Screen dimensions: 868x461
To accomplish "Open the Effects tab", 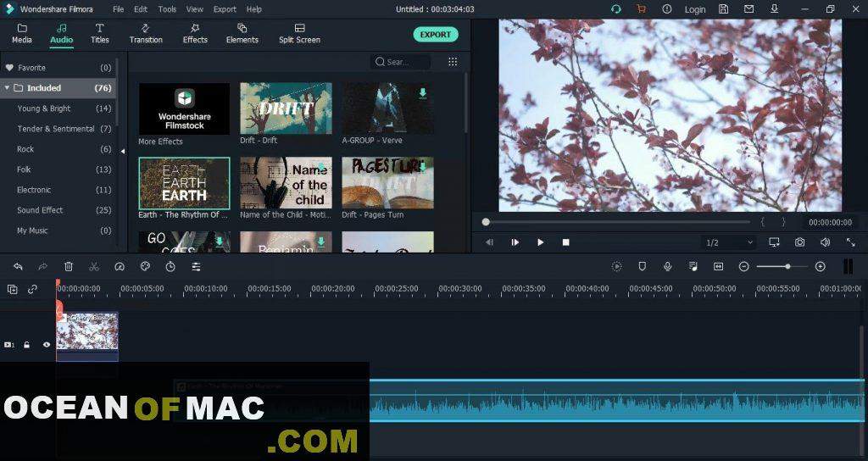I will pyautogui.click(x=195, y=34).
